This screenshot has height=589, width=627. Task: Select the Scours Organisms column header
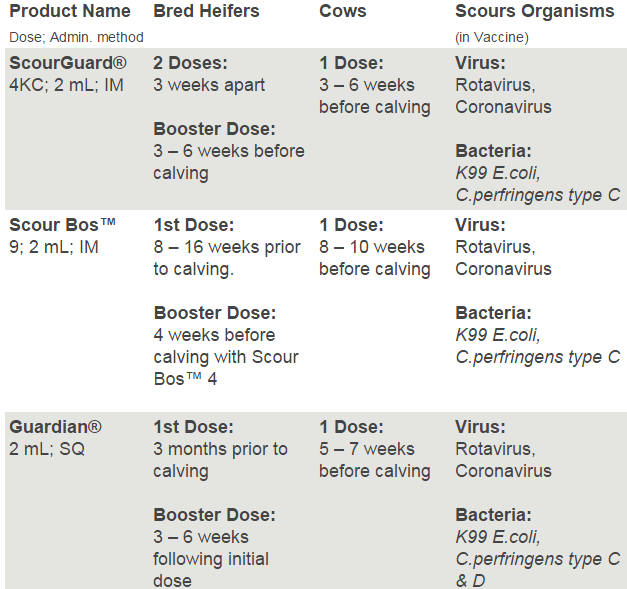click(535, 11)
